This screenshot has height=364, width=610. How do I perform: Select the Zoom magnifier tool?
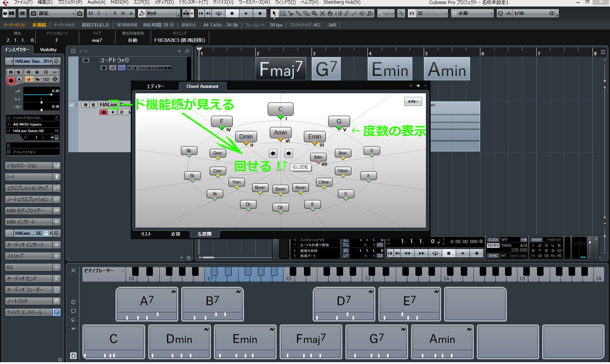pos(314,13)
